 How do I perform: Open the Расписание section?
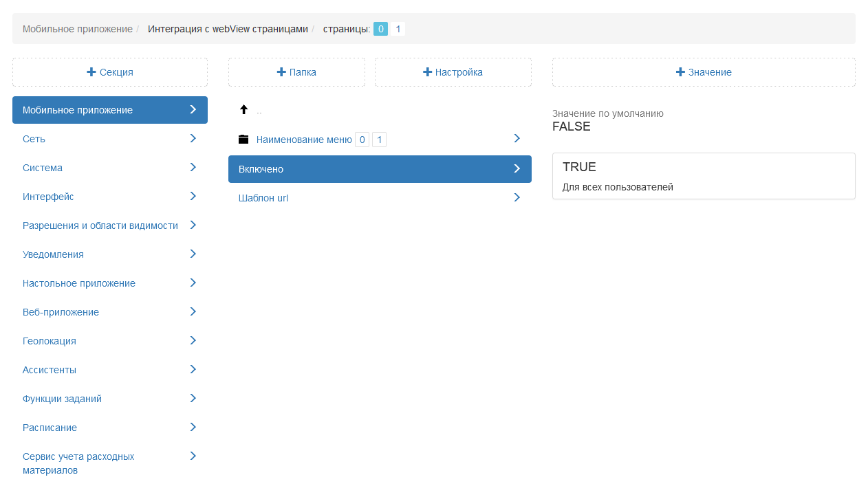(x=50, y=428)
